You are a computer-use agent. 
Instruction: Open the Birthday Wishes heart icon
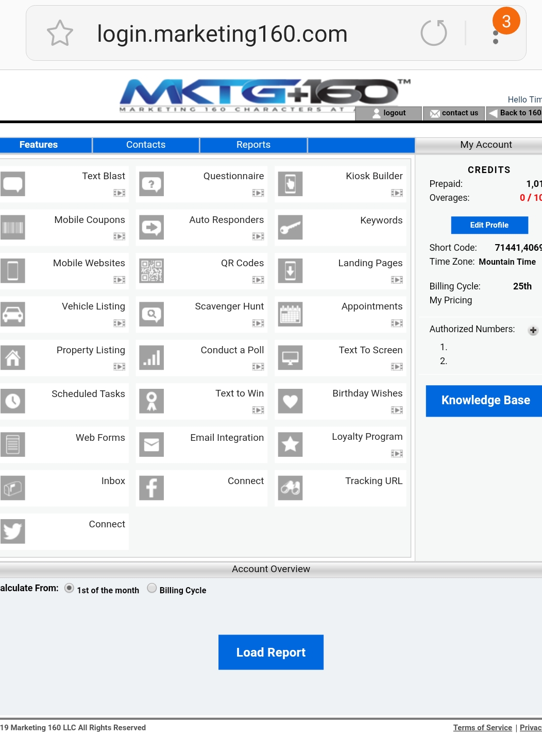[x=290, y=401]
